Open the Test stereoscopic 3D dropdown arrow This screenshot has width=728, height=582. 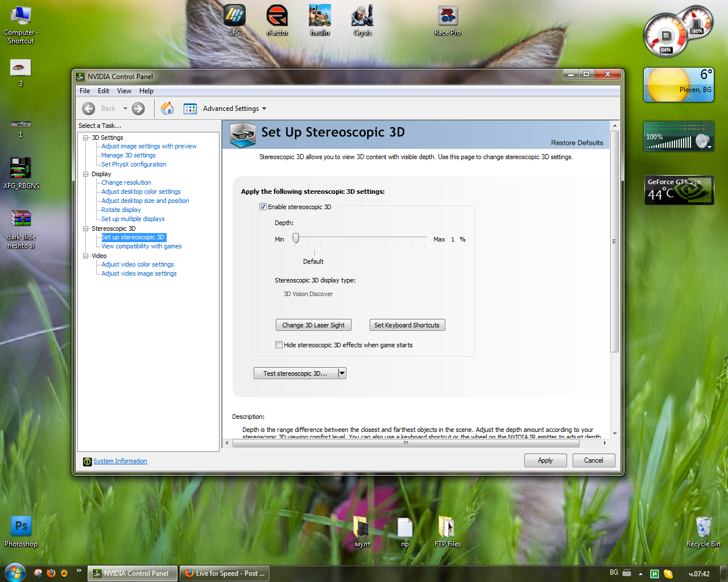(342, 373)
